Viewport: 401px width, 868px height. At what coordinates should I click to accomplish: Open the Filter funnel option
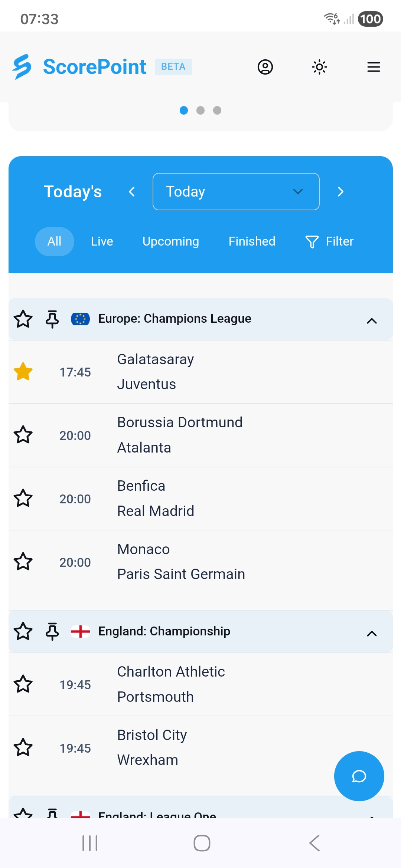point(329,241)
